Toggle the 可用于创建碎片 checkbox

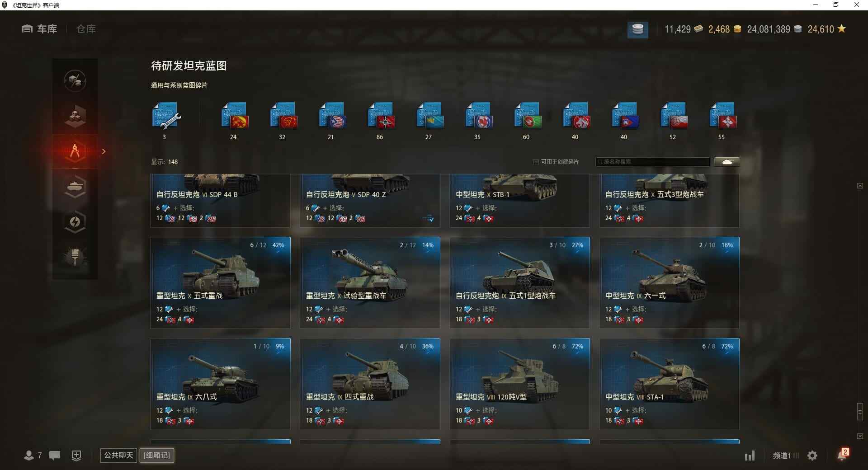[536, 162]
